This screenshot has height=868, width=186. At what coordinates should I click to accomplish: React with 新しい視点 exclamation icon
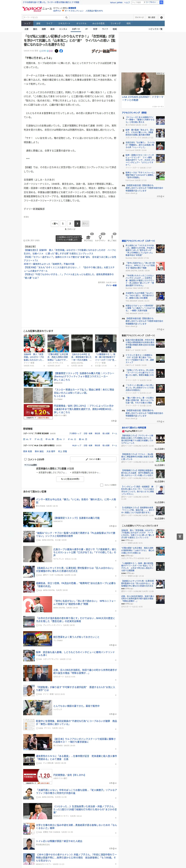tap(112, 238)
